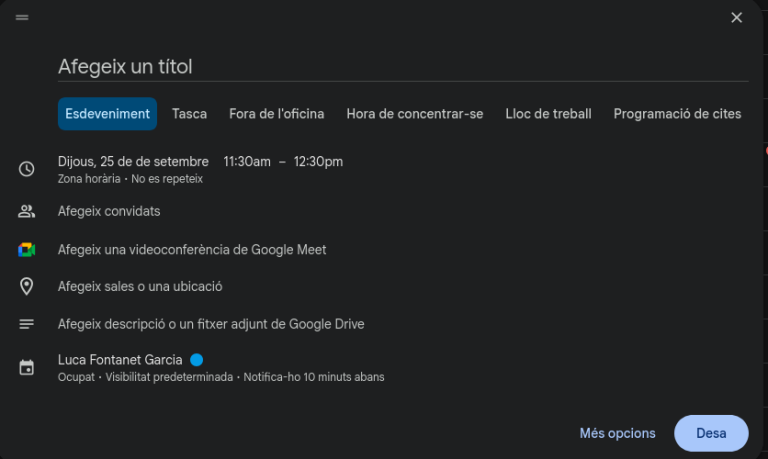Open the date picker for Dijous, 25 de setembre
768x459 pixels.
133,161
